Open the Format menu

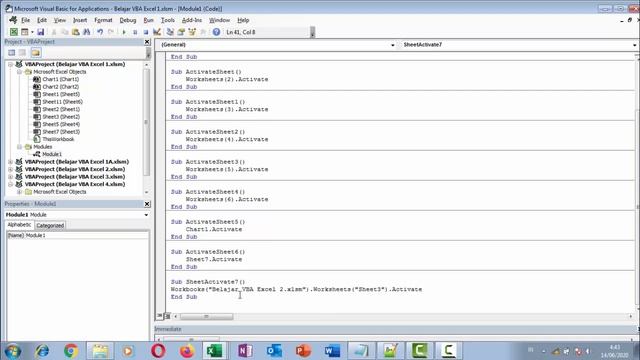click(x=103, y=20)
